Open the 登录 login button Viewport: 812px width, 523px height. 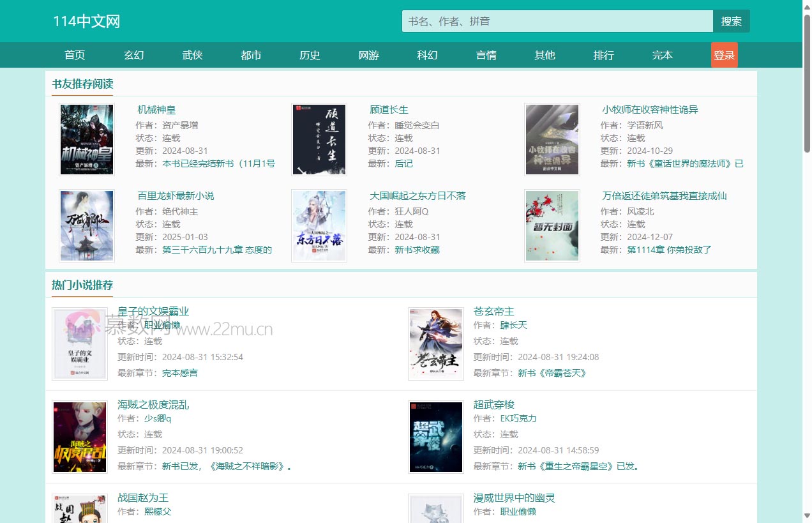click(x=725, y=55)
